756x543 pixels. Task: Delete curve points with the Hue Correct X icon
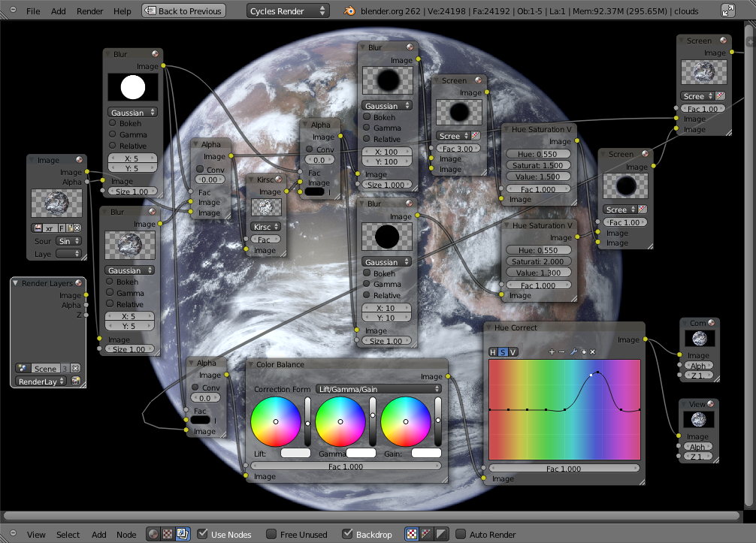592,351
